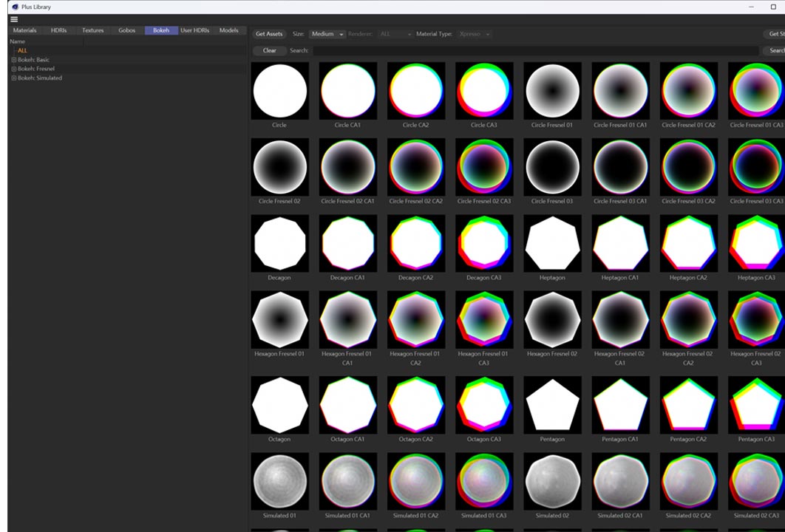Click the Get Assets button

(x=269, y=34)
